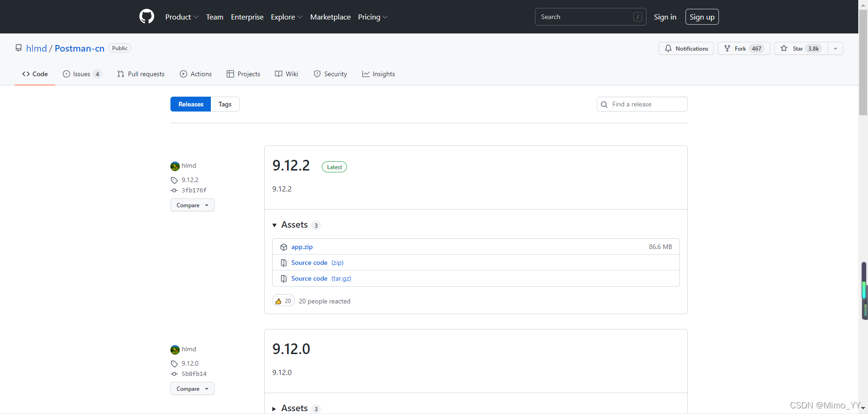Click the hlmd avatar next to release 9.12.2
Screen dimensions: 868x414
(x=175, y=166)
